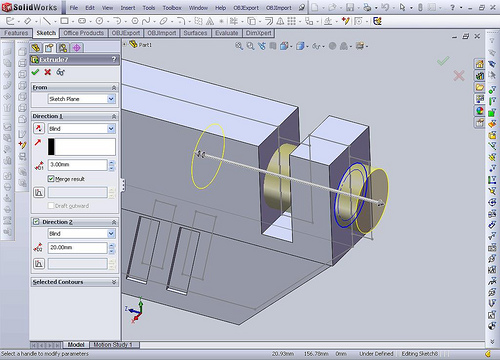Toggle the Merge result checkbox
The height and width of the screenshot is (360, 500).
point(51,179)
